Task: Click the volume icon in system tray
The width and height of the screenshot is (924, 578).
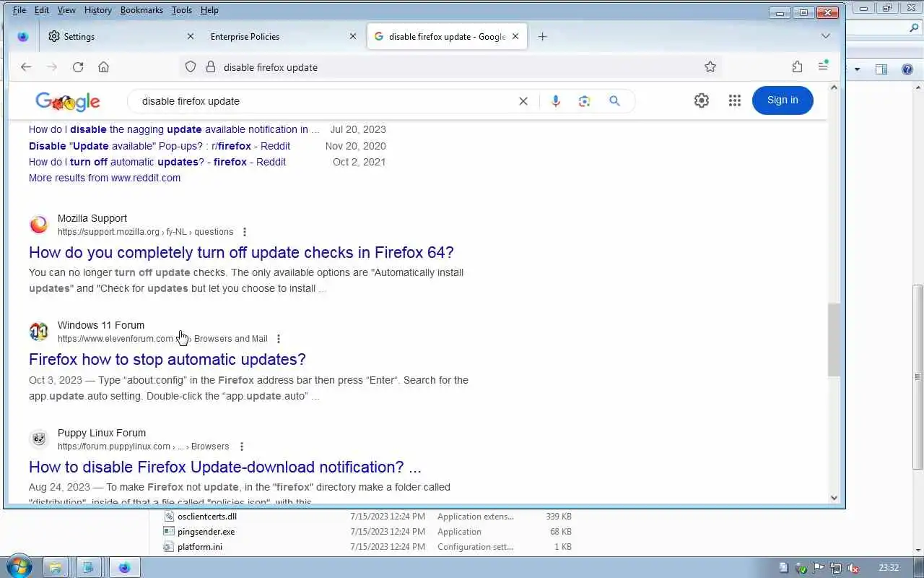Action: (x=853, y=568)
